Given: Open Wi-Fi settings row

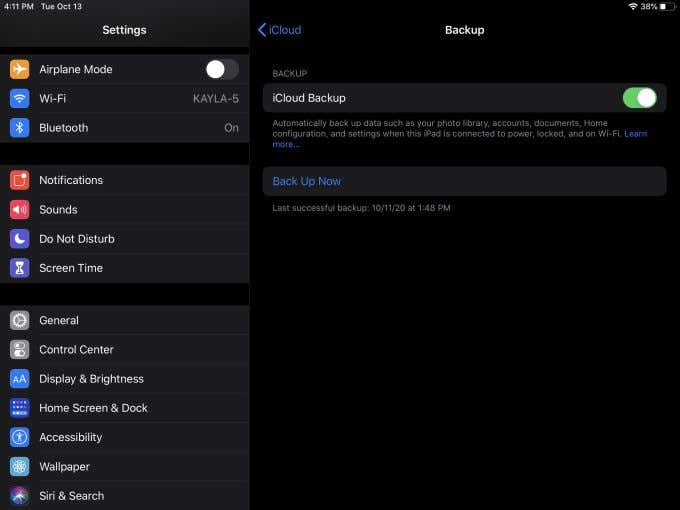Looking at the screenshot, I should tap(124, 98).
